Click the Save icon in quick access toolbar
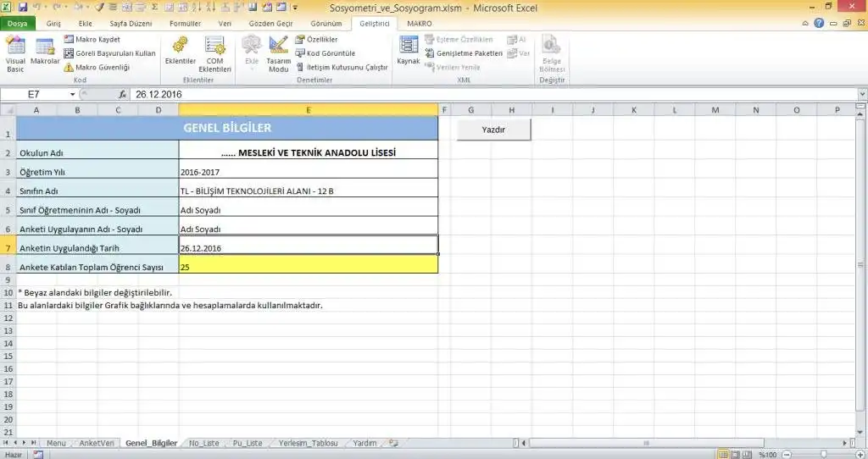The width and height of the screenshot is (868, 459). [x=23, y=7]
